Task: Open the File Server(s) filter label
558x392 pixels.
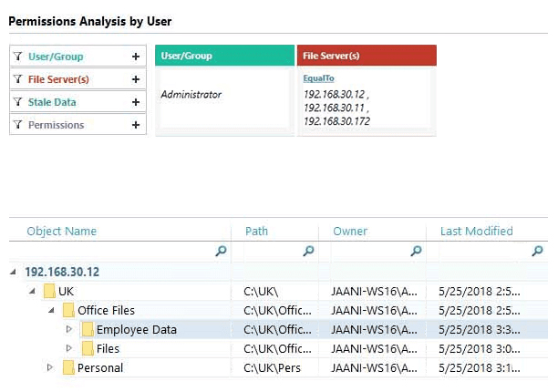Action: (58, 79)
